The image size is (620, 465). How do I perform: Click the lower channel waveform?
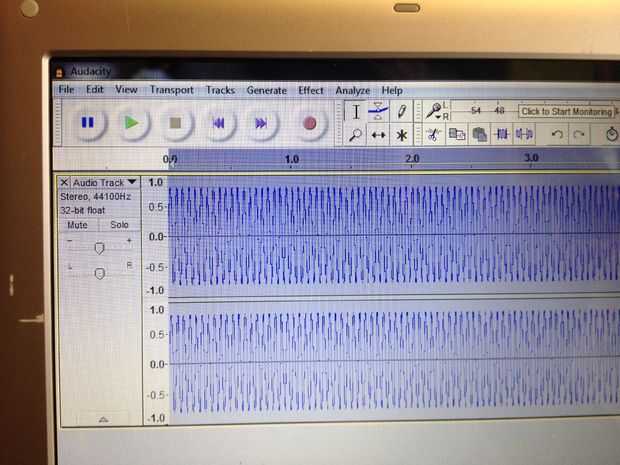[394, 362]
